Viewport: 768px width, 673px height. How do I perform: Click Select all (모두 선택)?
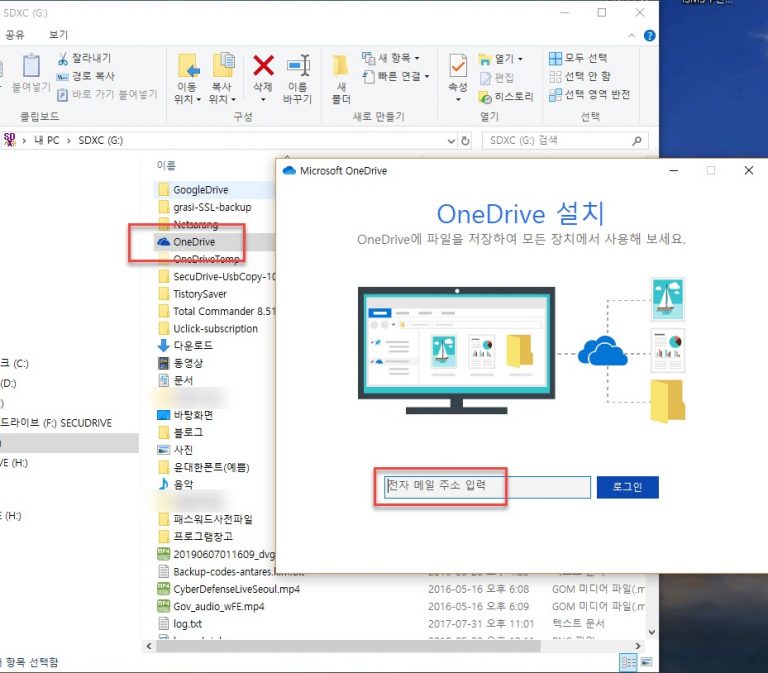point(578,58)
